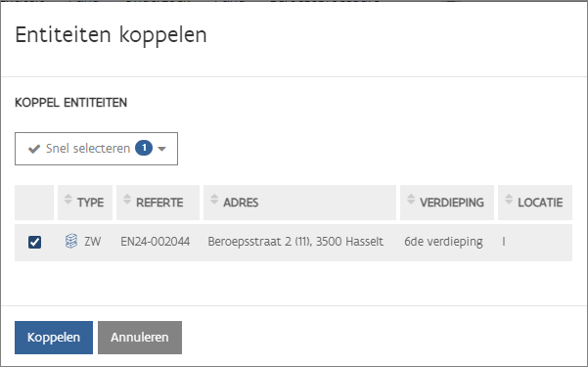Click the VERDIEPING column header label
The image size is (588, 367).
click(x=452, y=203)
